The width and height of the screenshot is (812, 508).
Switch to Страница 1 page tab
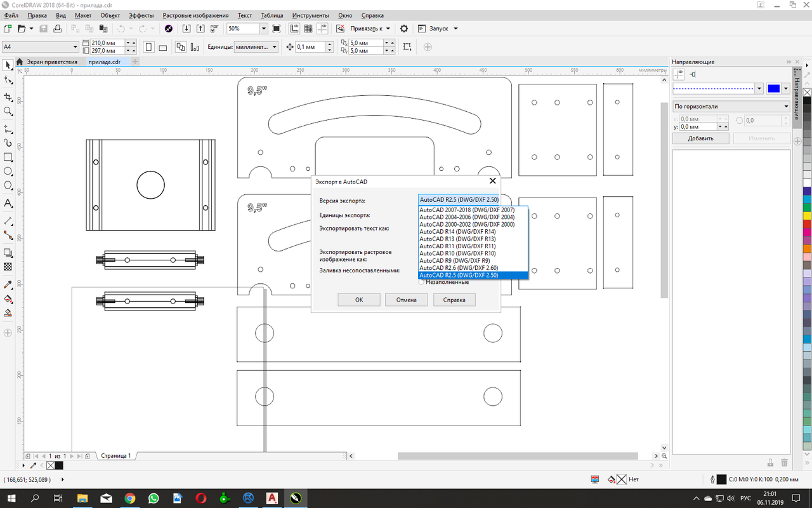(x=115, y=456)
